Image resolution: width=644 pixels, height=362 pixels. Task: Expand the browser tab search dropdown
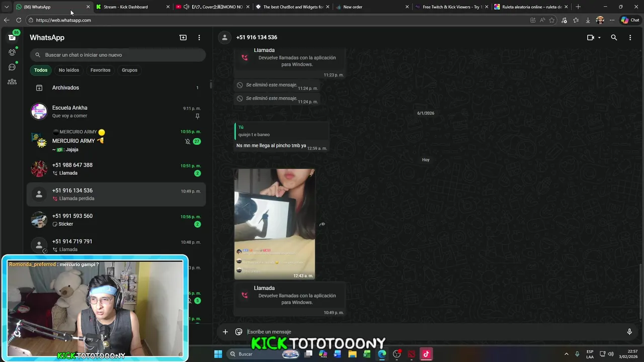(7, 7)
